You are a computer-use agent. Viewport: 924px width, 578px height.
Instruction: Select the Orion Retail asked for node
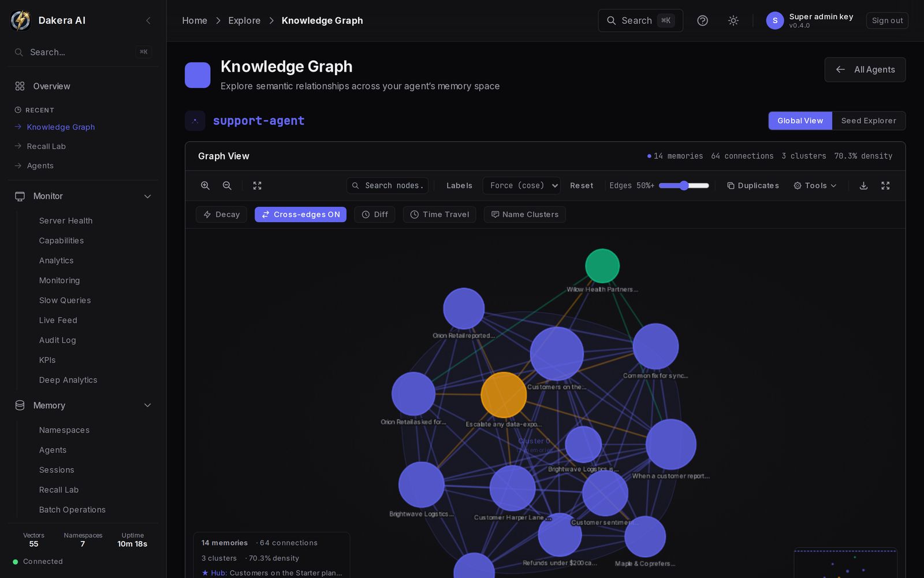click(x=413, y=394)
